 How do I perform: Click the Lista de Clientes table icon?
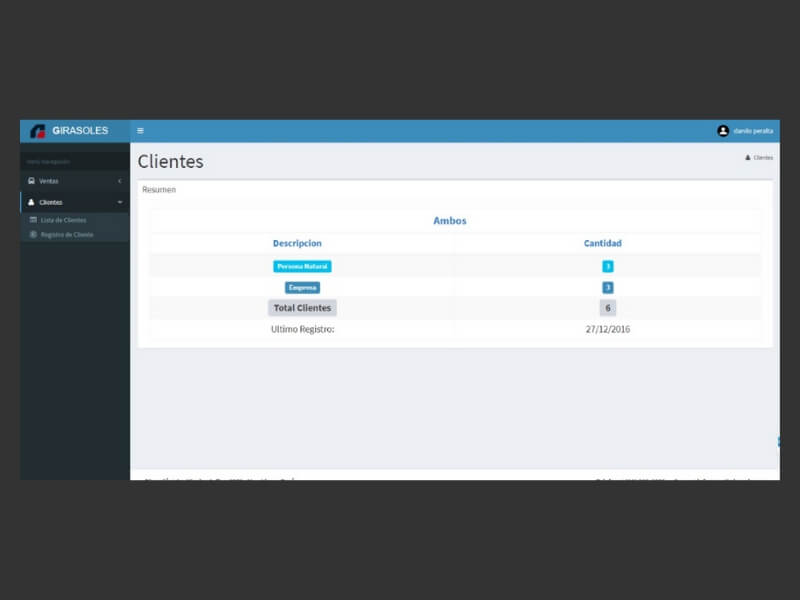(x=33, y=220)
